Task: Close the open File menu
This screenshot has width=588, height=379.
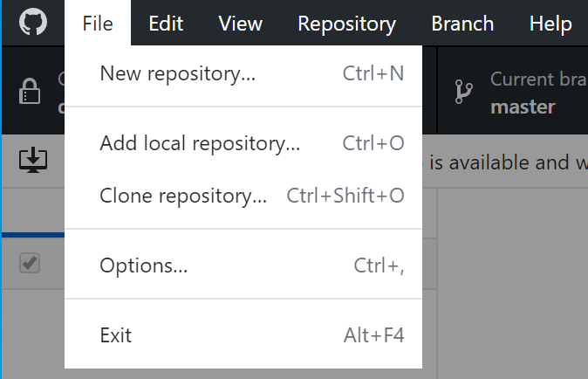Action: tap(98, 24)
